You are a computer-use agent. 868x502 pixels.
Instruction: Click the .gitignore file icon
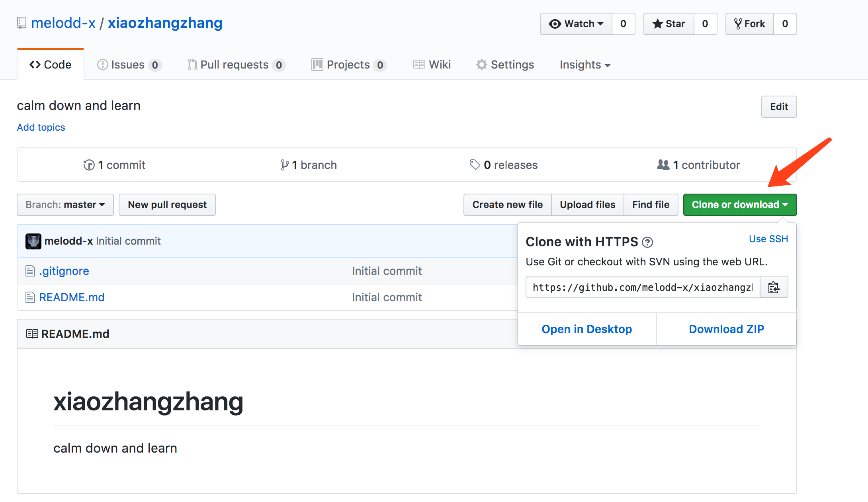coord(30,271)
